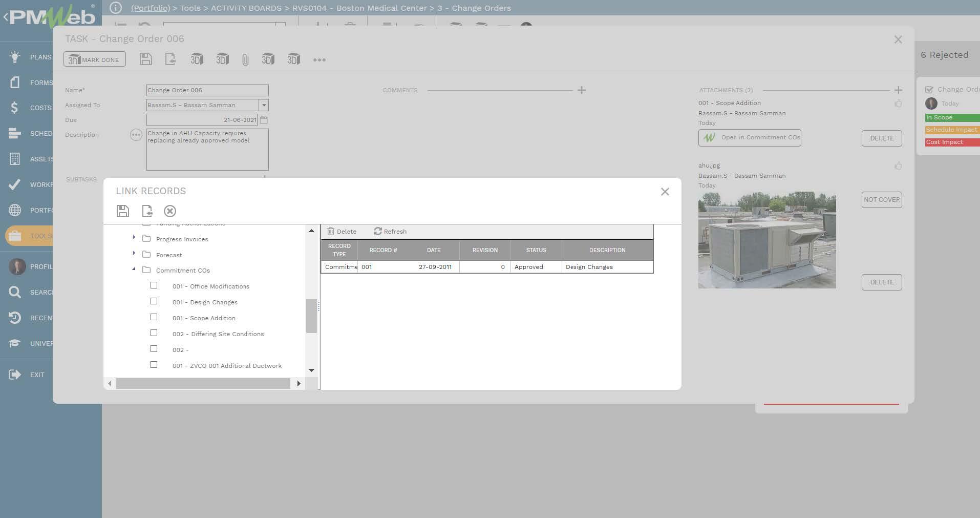Screen dimensions: 980x518
Task: Close the Link Records dialog
Action: (665, 192)
